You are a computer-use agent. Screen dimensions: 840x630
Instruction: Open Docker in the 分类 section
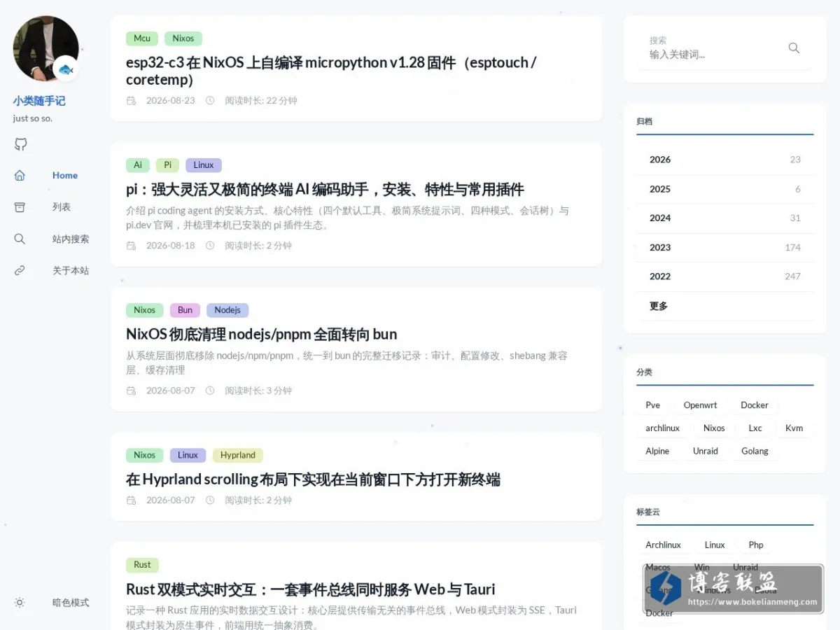coord(755,405)
